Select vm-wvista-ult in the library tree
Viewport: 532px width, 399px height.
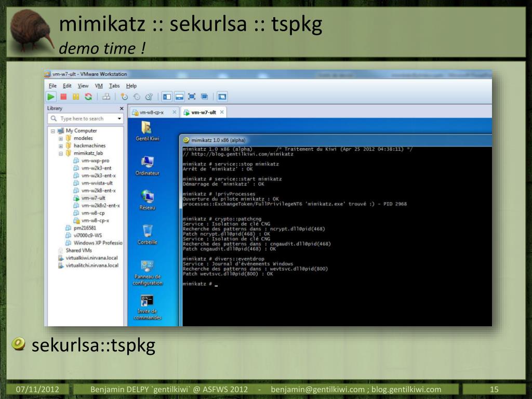click(97, 183)
